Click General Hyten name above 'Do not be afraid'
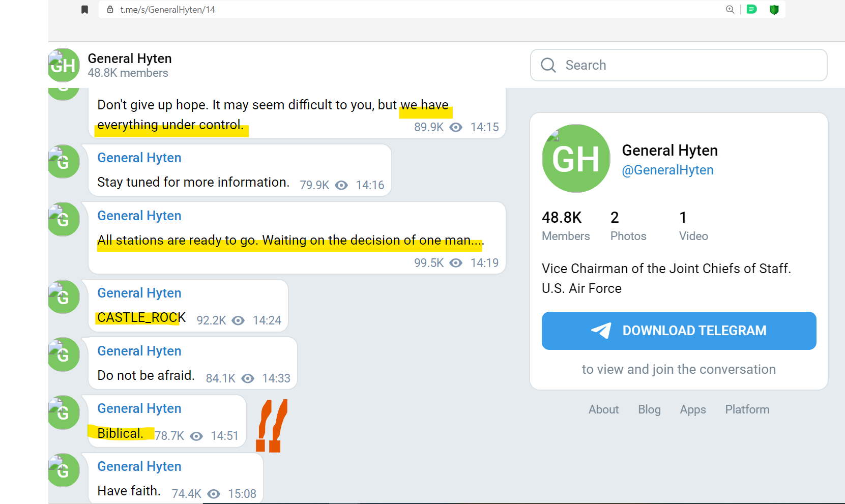This screenshot has width=845, height=504. pyautogui.click(x=139, y=351)
